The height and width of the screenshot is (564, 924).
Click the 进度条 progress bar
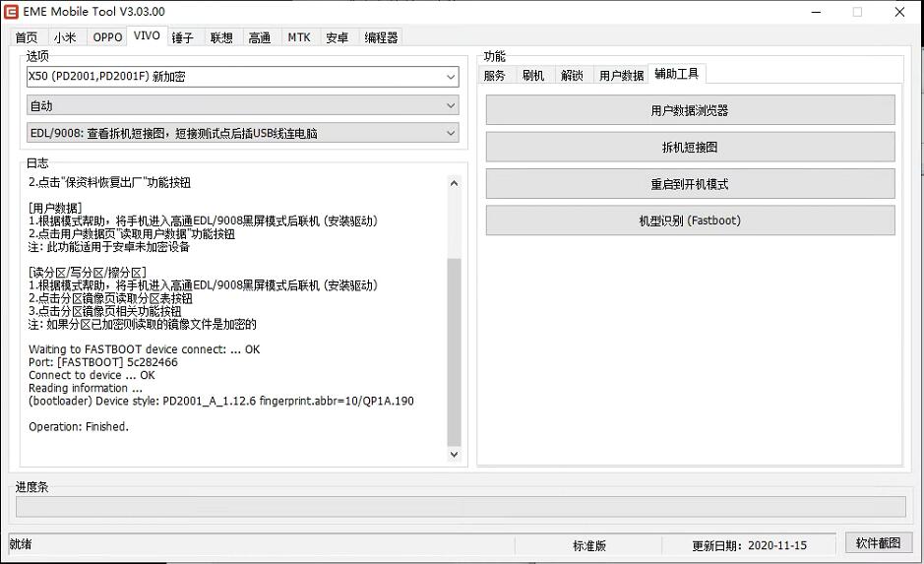(461, 507)
